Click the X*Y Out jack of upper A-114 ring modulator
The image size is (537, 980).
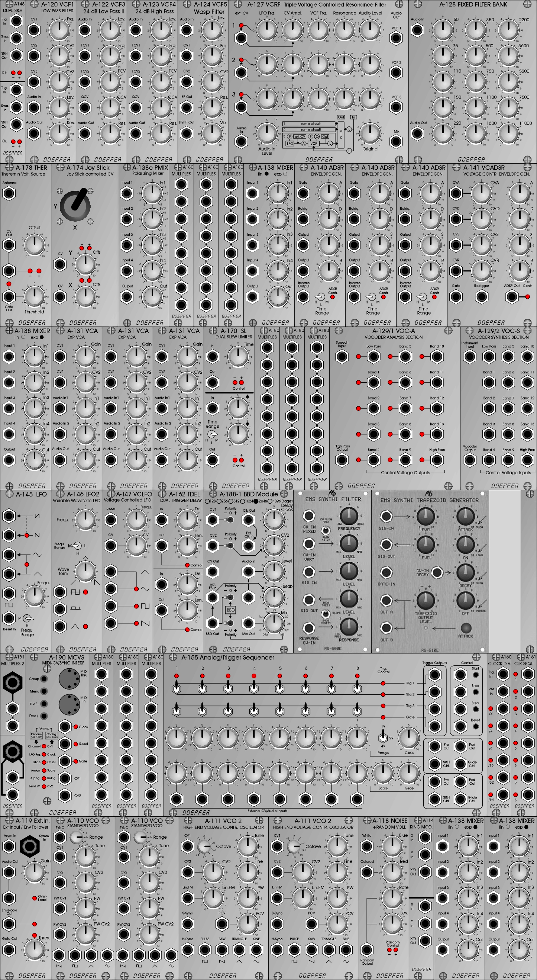(425, 871)
